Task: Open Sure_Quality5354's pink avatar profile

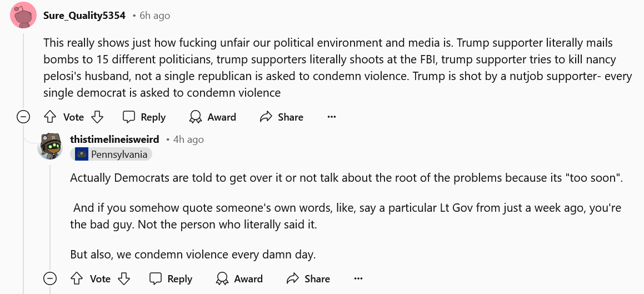Action: [x=23, y=16]
